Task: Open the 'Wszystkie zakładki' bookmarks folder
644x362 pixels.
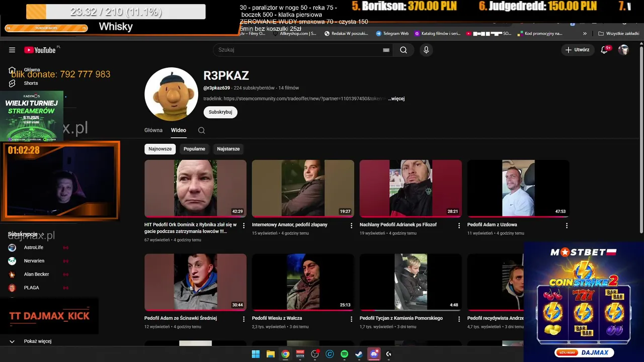Action: click(618, 34)
